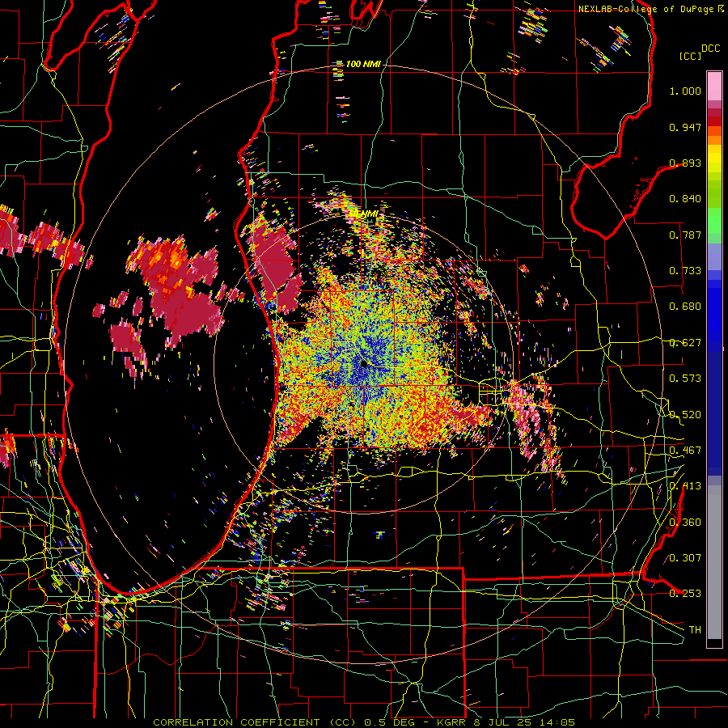This screenshot has width=728, height=728.
Task: Click the 0.787 scale value
Action: (685, 235)
